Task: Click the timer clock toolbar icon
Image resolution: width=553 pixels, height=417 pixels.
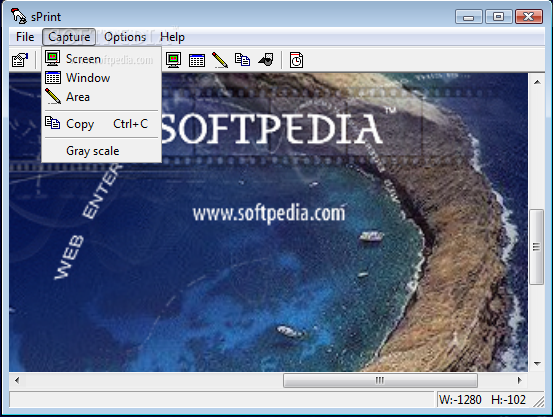Action: [x=296, y=60]
